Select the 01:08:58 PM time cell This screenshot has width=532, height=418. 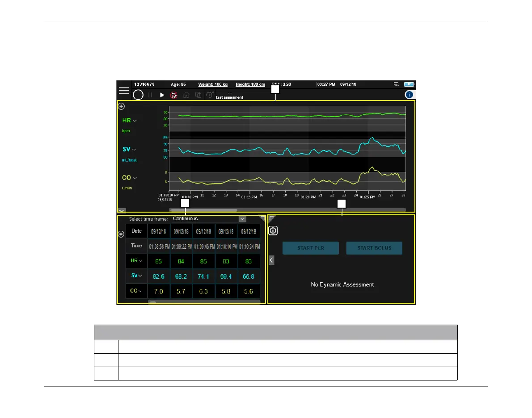click(159, 247)
